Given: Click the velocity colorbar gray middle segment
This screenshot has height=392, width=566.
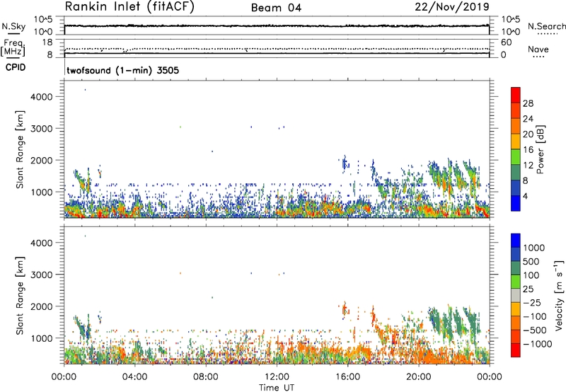Looking at the screenshot, I should (x=516, y=295).
